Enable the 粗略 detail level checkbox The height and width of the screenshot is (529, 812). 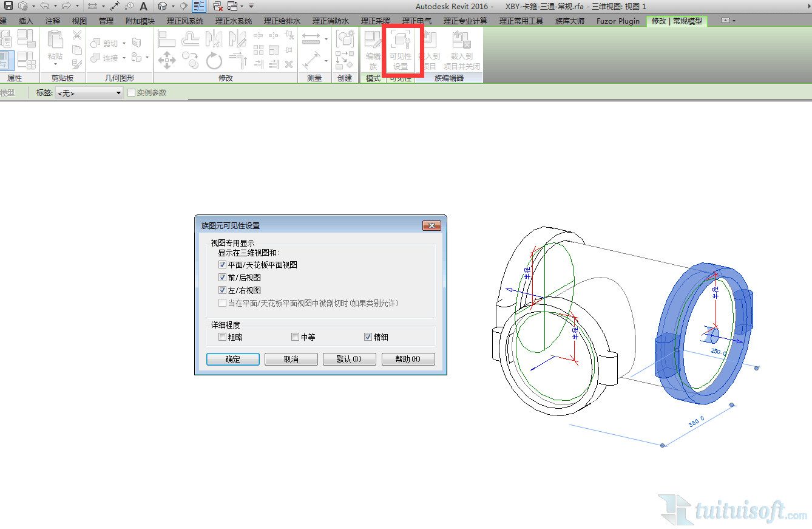[222, 337]
